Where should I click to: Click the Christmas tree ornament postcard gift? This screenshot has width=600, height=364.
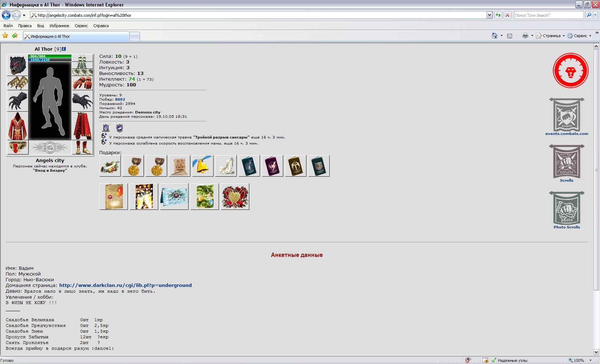(x=205, y=197)
